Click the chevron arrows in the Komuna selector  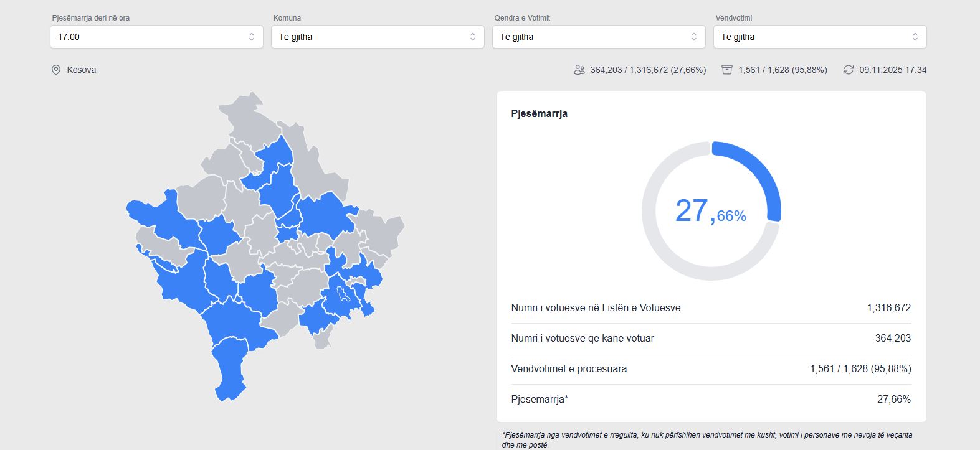(473, 37)
